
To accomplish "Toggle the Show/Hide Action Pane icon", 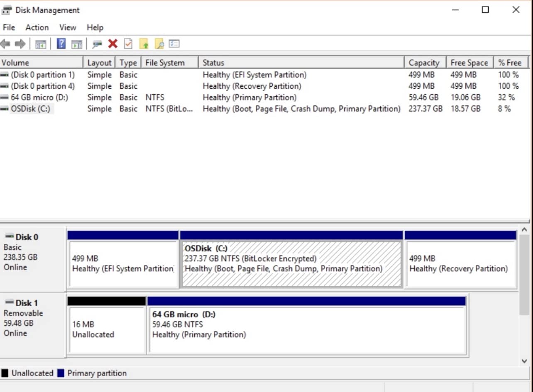I will click(77, 44).
